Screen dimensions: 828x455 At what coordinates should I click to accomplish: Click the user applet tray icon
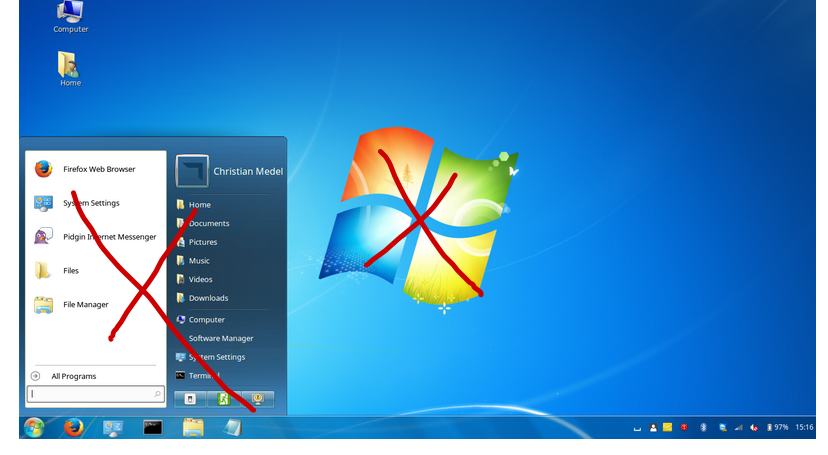pos(653,428)
